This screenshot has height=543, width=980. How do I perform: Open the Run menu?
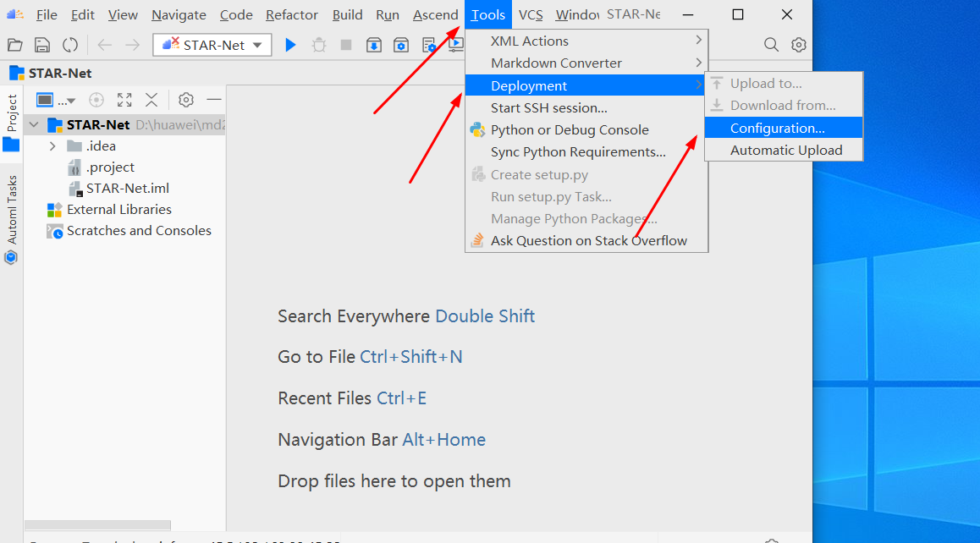click(x=388, y=14)
